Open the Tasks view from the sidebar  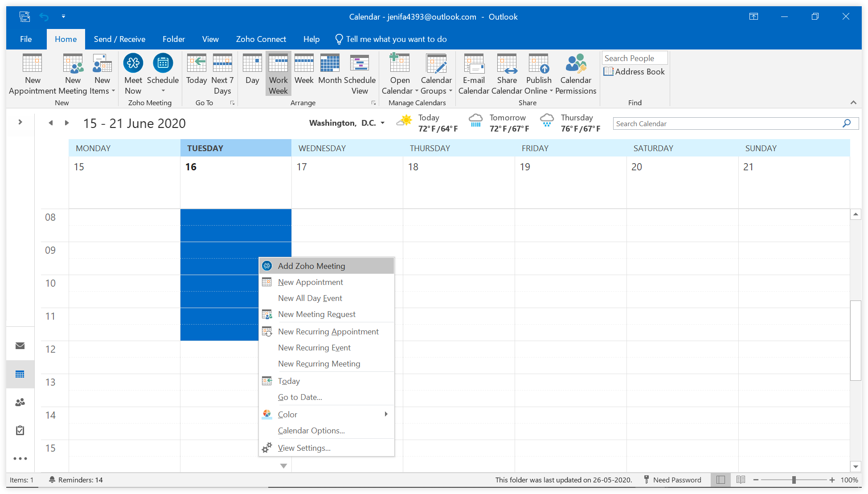(20, 430)
